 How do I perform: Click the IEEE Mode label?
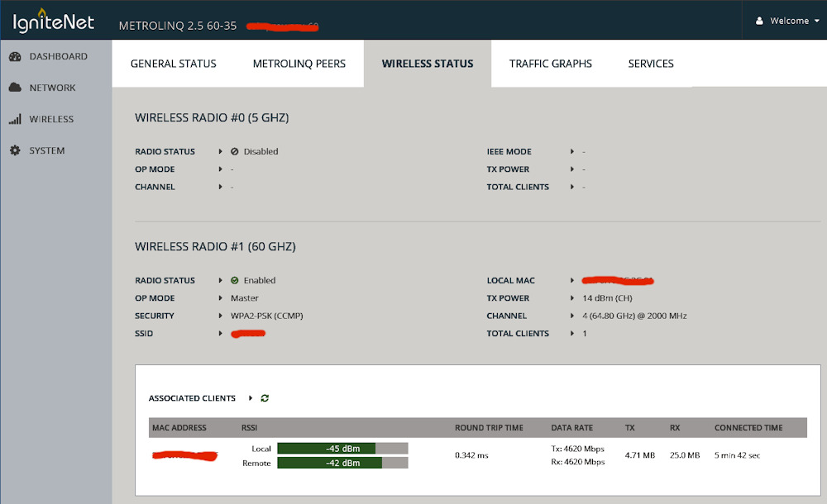[509, 151]
